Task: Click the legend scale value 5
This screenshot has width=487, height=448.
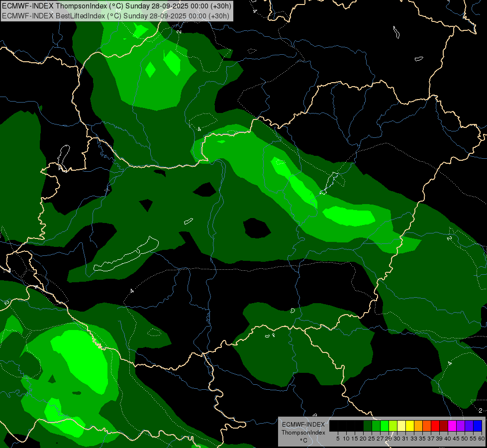Action: pyautogui.click(x=338, y=439)
